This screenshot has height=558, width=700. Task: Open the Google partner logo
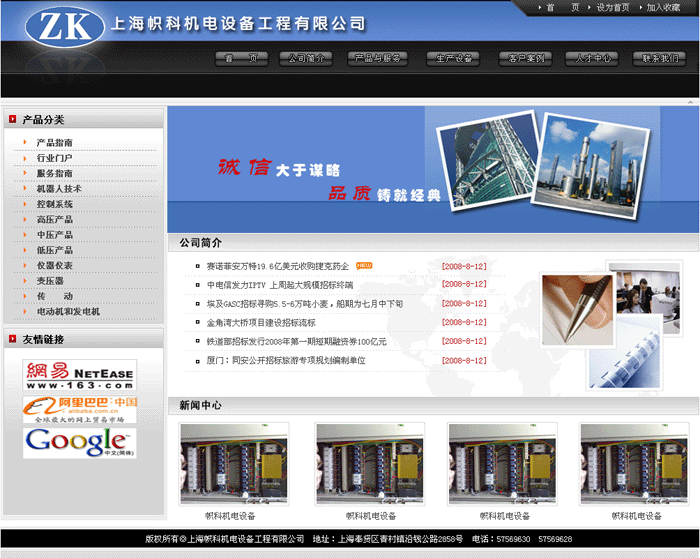(x=79, y=443)
